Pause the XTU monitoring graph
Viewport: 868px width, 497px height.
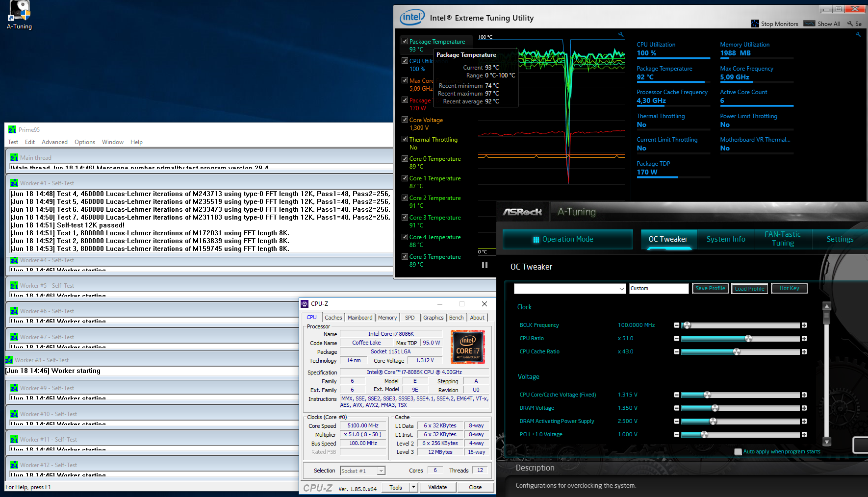485,265
